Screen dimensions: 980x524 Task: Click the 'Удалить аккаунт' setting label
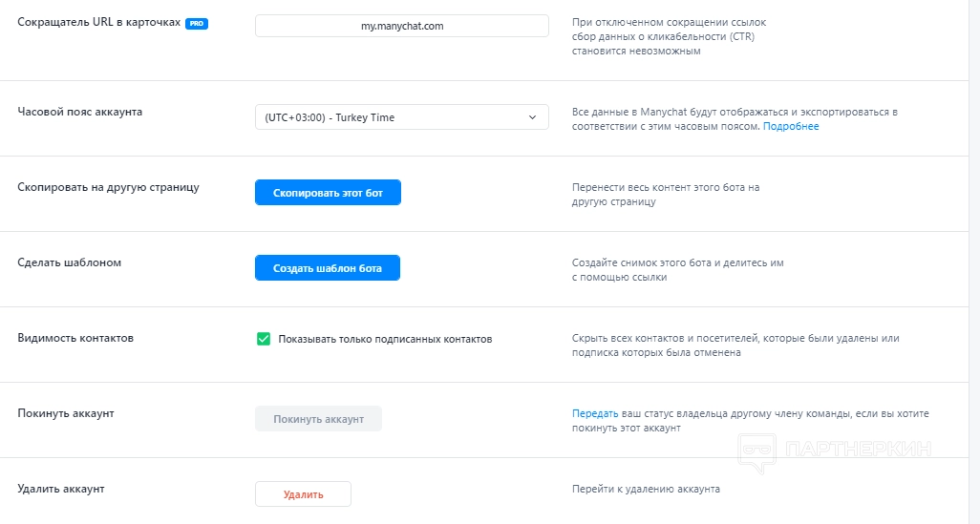click(x=61, y=489)
